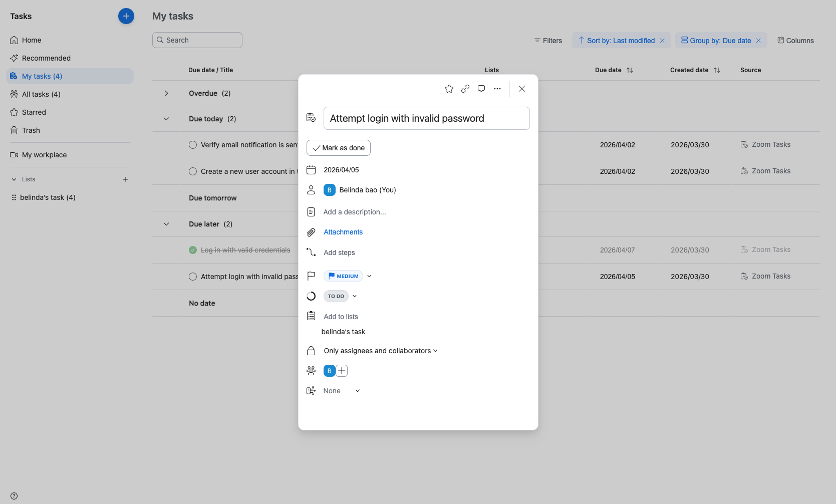836x504 pixels.
Task: Open Home in the sidebar
Action: [70, 40]
